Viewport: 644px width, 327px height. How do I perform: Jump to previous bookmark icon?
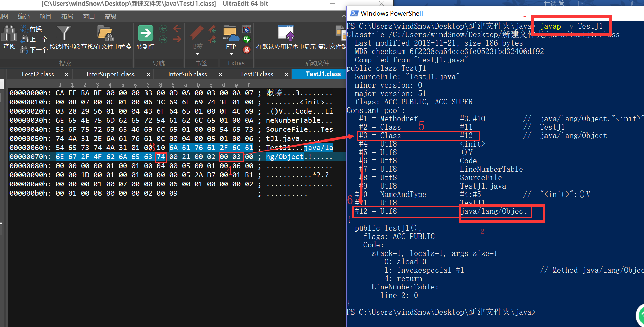click(212, 29)
